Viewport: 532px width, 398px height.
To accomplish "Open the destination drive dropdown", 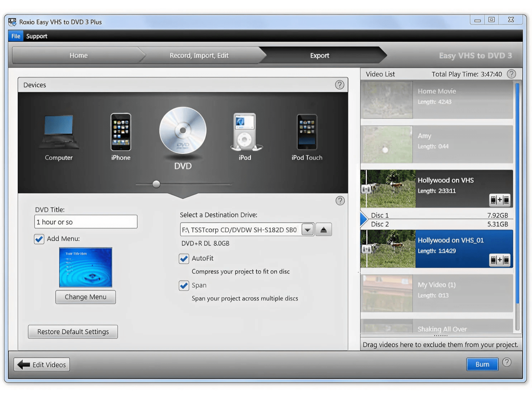I will coord(307,229).
